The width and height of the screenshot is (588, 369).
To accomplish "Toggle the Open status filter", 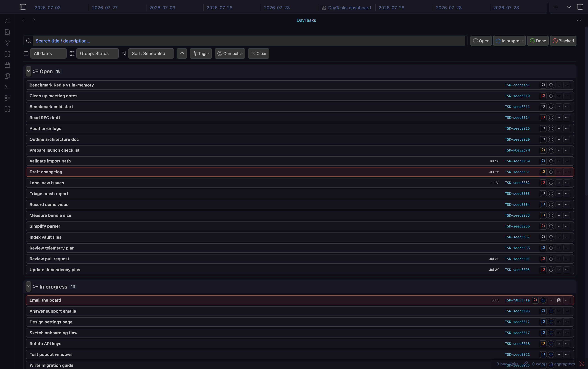I will click(x=481, y=41).
